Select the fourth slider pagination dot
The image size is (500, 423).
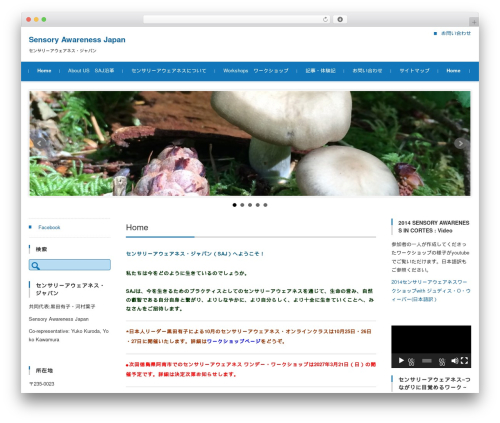pyautogui.click(x=258, y=205)
